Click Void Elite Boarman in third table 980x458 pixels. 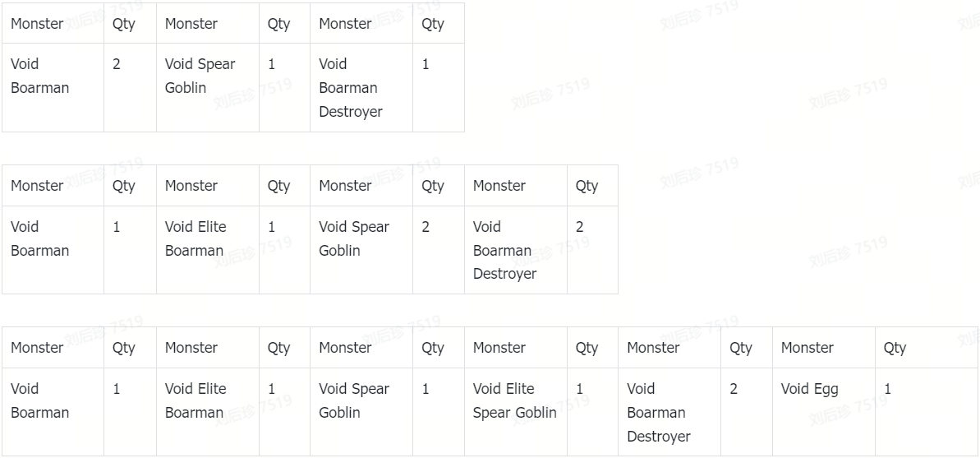(208, 412)
